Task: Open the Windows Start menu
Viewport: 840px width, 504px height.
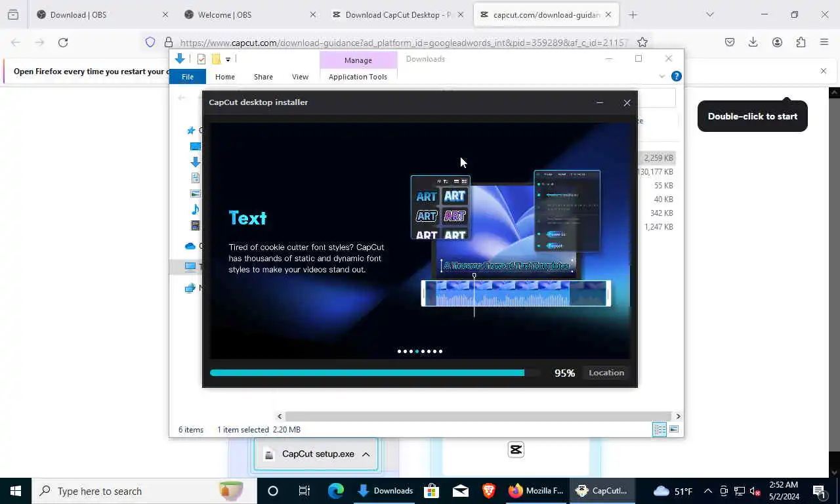Action: coord(16,491)
